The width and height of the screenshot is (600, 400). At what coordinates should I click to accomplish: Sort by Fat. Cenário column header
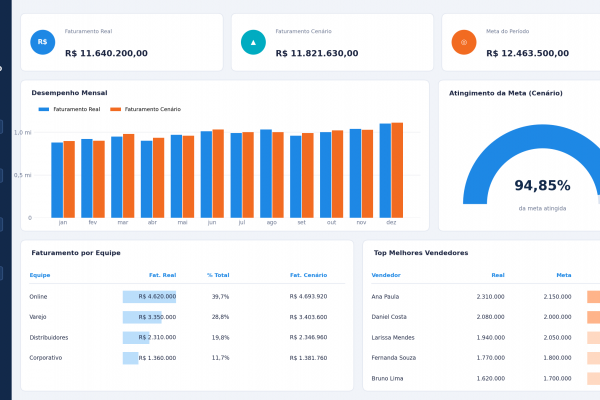pyautogui.click(x=308, y=275)
